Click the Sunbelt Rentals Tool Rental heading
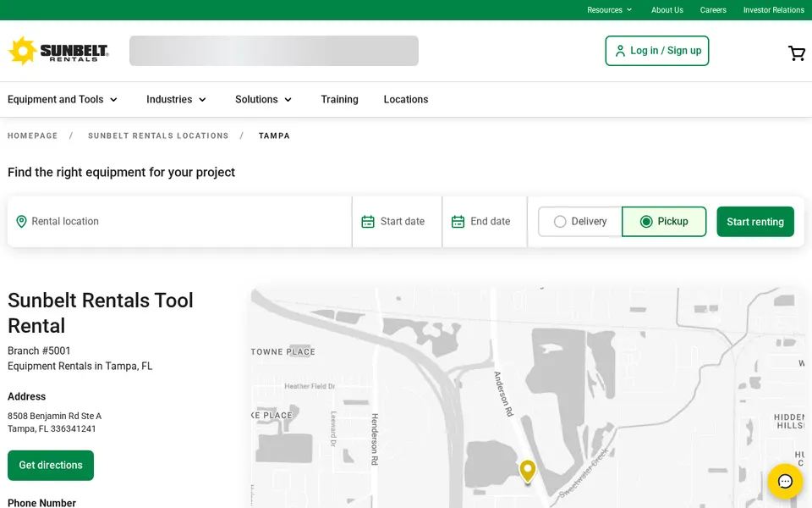The height and width of the screenshot is (508, 812). (x=101, y=313)
